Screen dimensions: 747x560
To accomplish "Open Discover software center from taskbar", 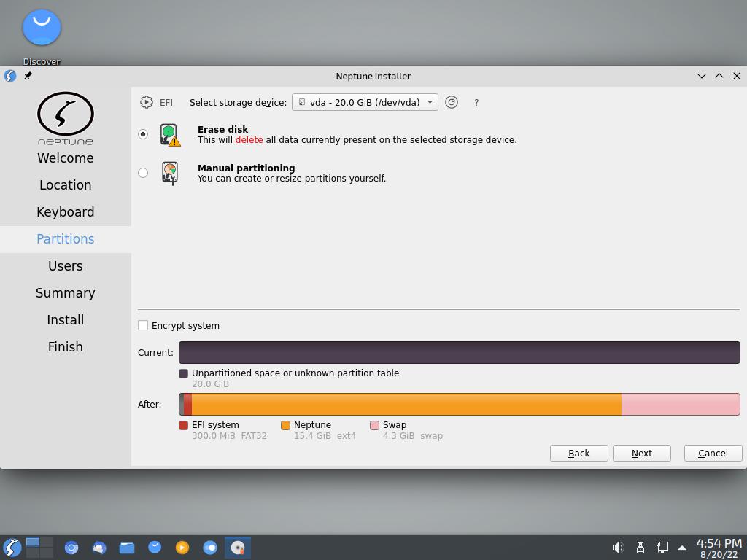I will pyautogui.click(x=155, y=548).
